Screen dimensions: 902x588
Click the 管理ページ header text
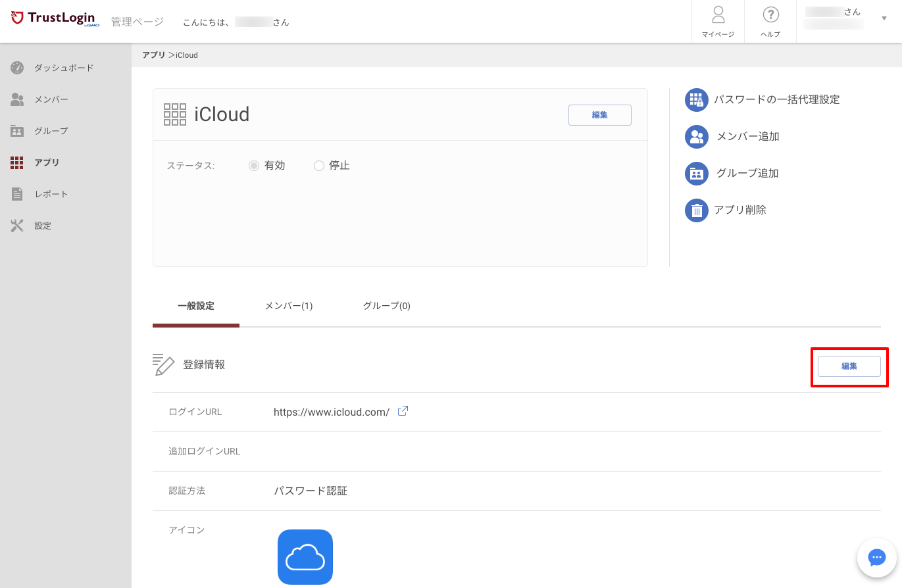[x=138, y=22]
